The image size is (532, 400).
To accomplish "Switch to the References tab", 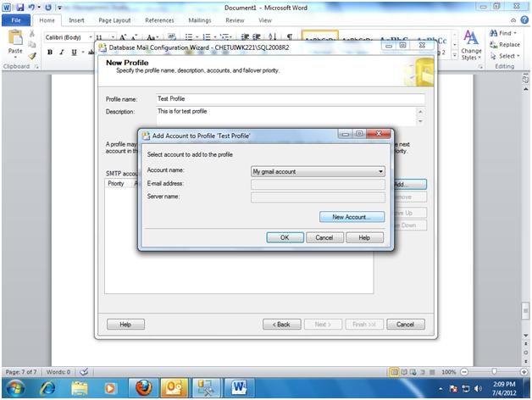I will coord(159,20).
